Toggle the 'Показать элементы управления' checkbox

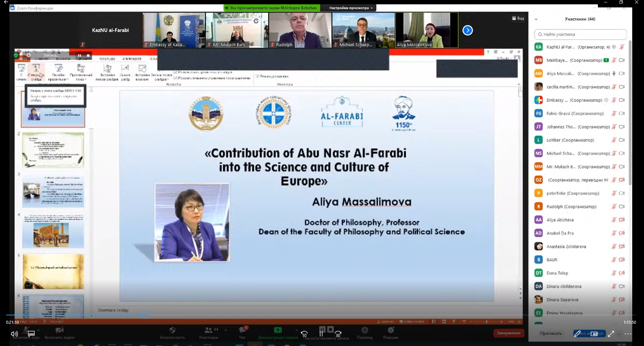tap(175, 78)
